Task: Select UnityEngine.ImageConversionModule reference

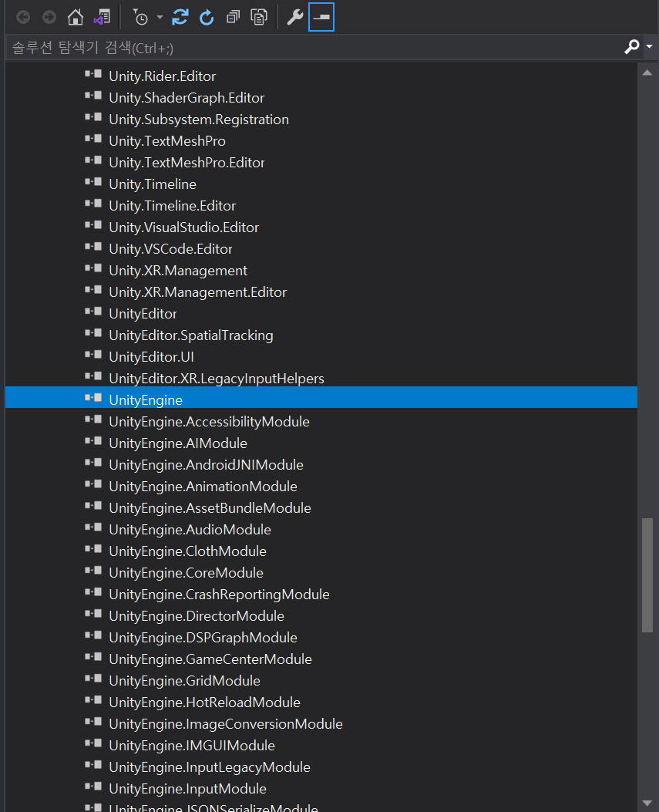Action: pos(226,724)
